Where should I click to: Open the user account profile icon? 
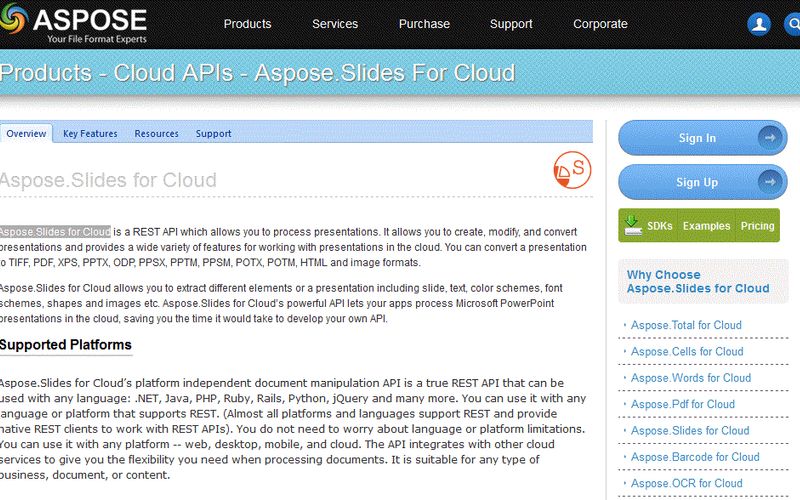click(x=759, y=24)
